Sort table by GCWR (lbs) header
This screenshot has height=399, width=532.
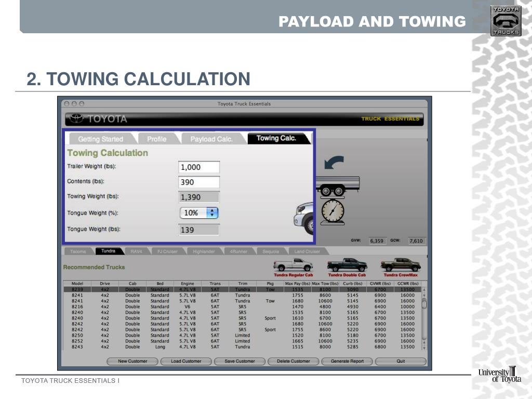(407, 284)
